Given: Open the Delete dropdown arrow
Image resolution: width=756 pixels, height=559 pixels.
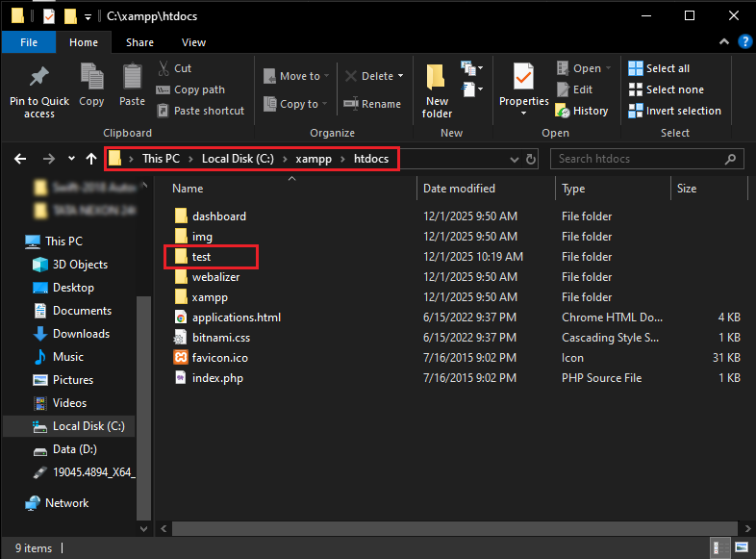Looking at the screenshot, I should click(x=400, y=76).
